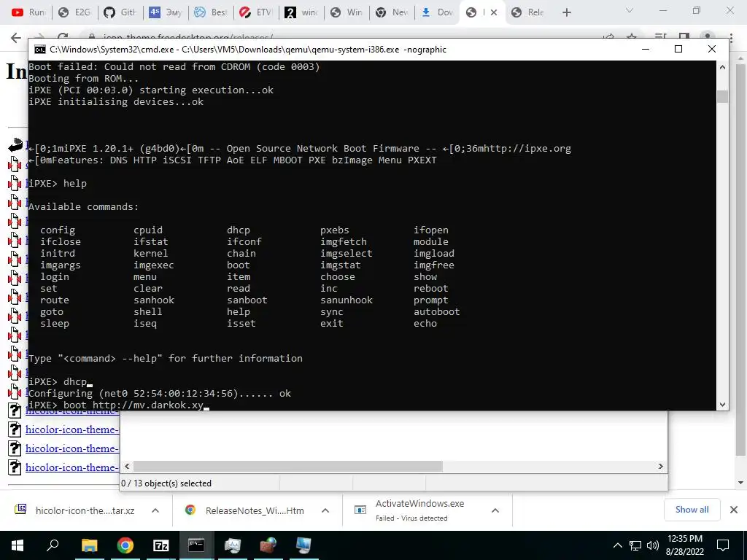Switch to Google Chrome on the taskbar
Viewport: 747px width, 560px height.
(125, 545)
